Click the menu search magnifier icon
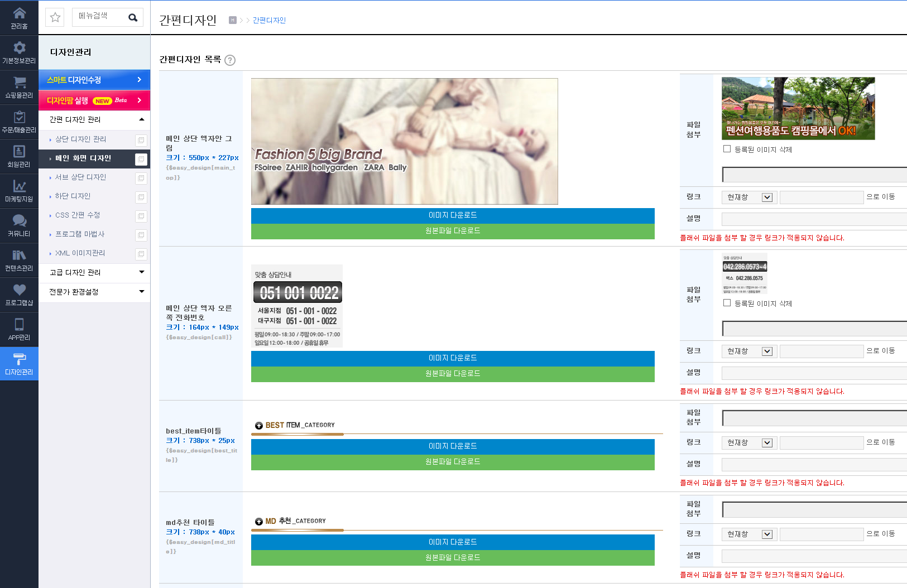 (133, 17)
